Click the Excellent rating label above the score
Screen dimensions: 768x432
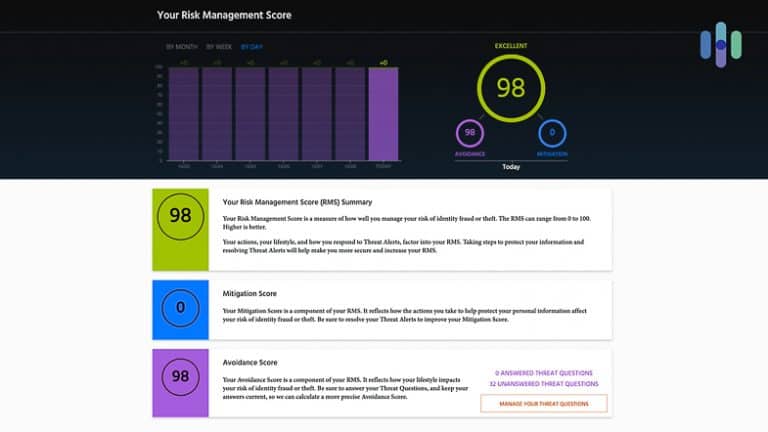coord(510,45)
